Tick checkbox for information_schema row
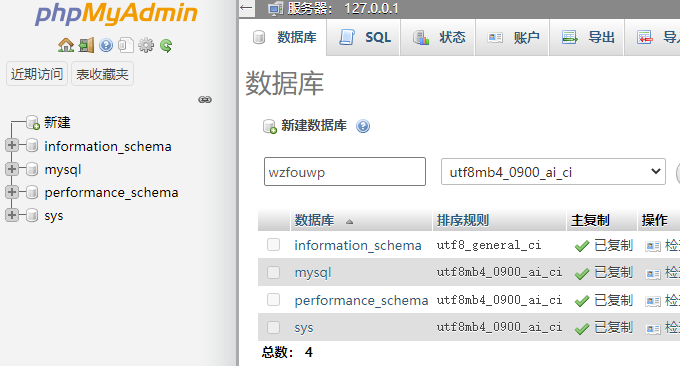 click(x=273, y=245)
